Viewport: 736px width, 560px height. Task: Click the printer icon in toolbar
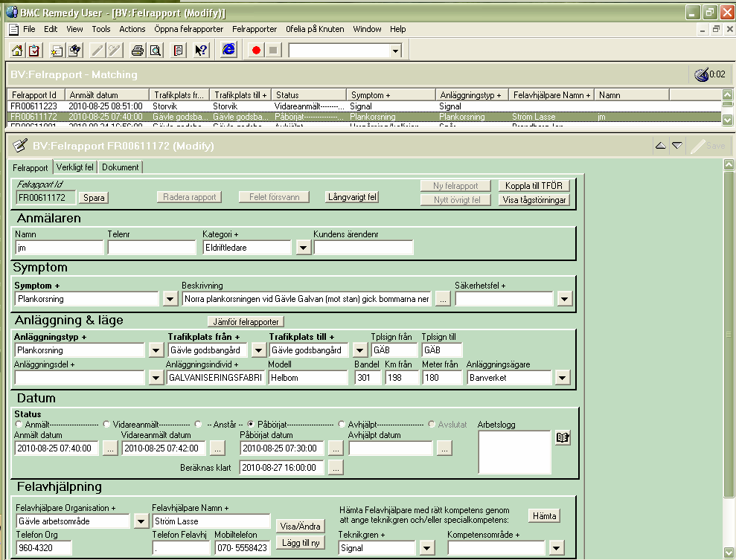pos(138,50)
